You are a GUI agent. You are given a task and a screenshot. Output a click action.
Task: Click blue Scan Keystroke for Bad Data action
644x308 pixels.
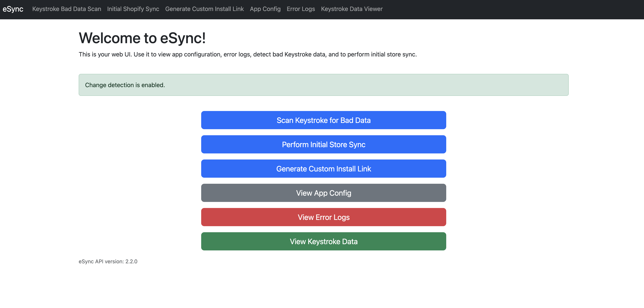coord(323,120)
